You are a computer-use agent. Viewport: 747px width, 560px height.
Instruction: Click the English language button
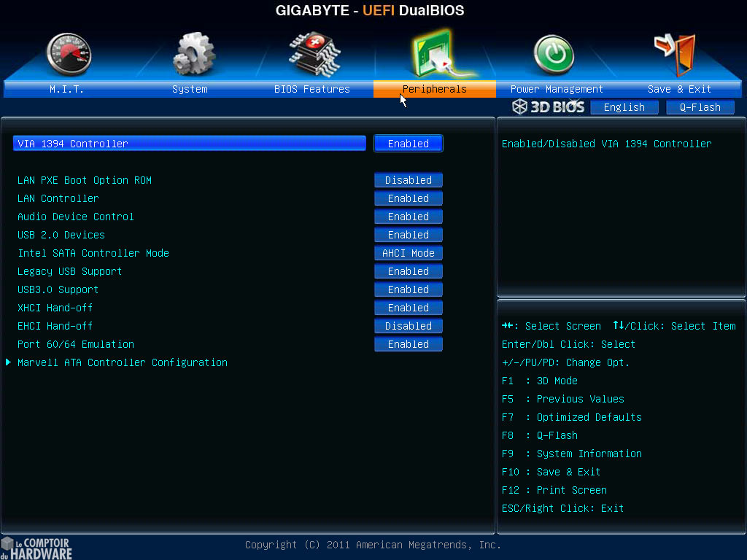[624, 106]
